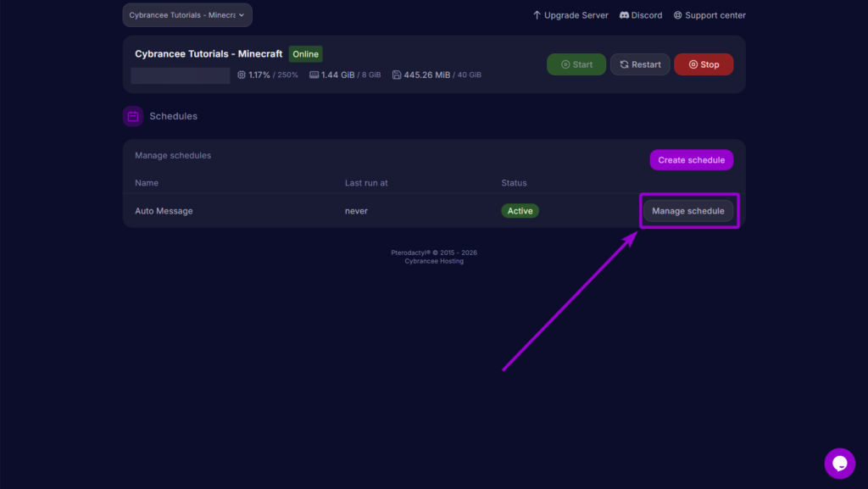Screen dimensions: 868x489
Task: Click the Create schedule button
Action: coord(691,159)
